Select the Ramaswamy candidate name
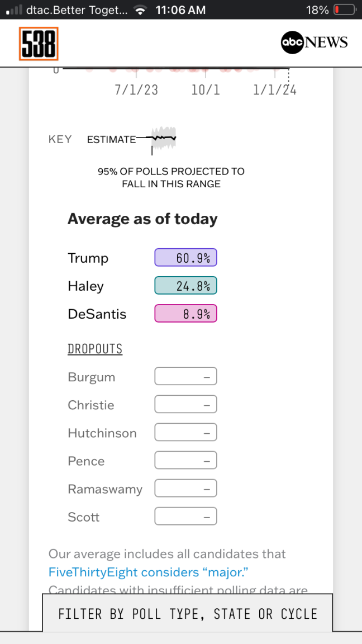The width and height of the screenshot is (362, 644). click(105, 489)
